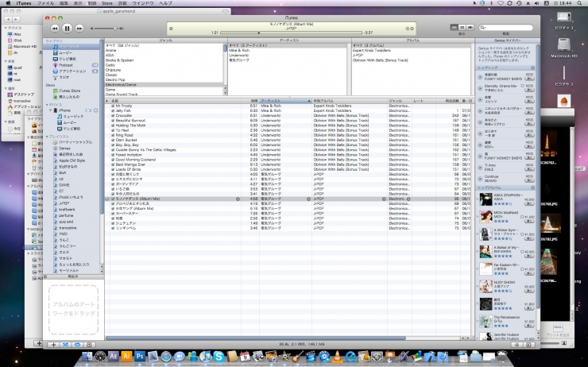Adjust the iTunes volume slider knob

coord(115,29)
